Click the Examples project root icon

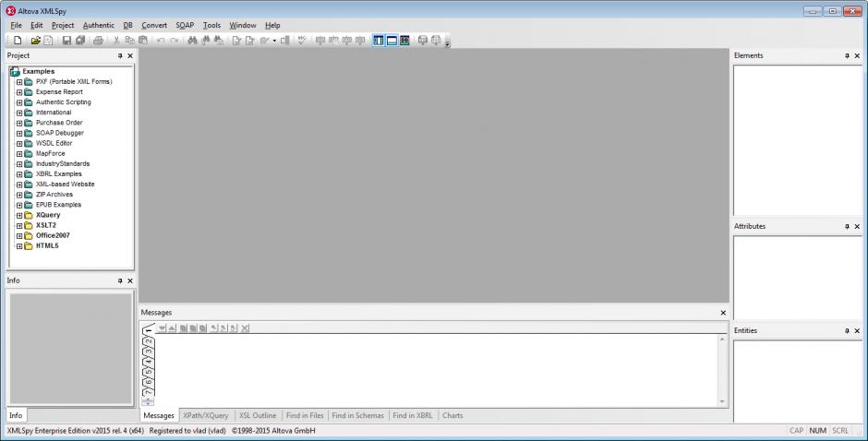pos(15,71)
